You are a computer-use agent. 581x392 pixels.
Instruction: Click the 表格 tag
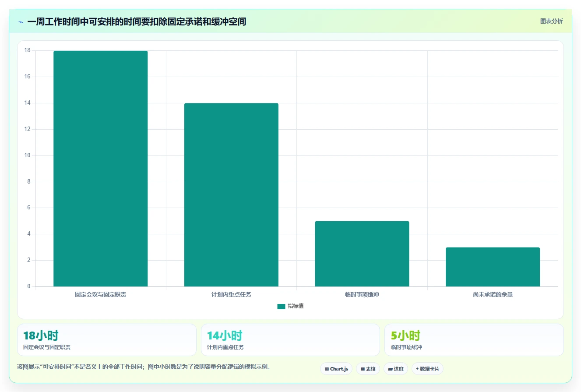pos(368,369)
